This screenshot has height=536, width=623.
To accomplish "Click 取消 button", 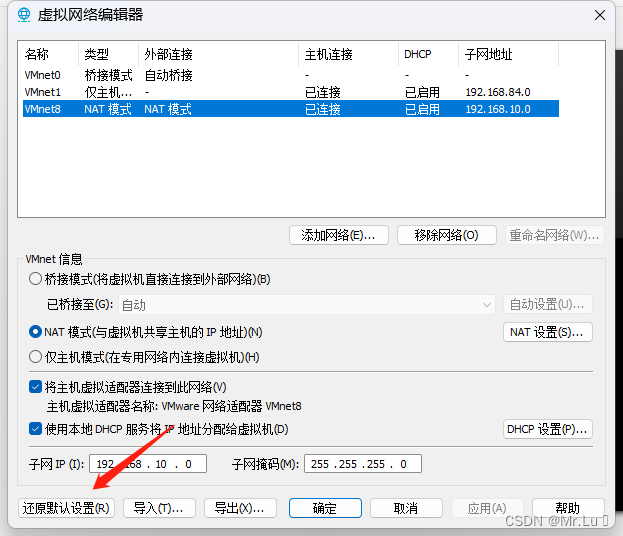I will [406, 508].
